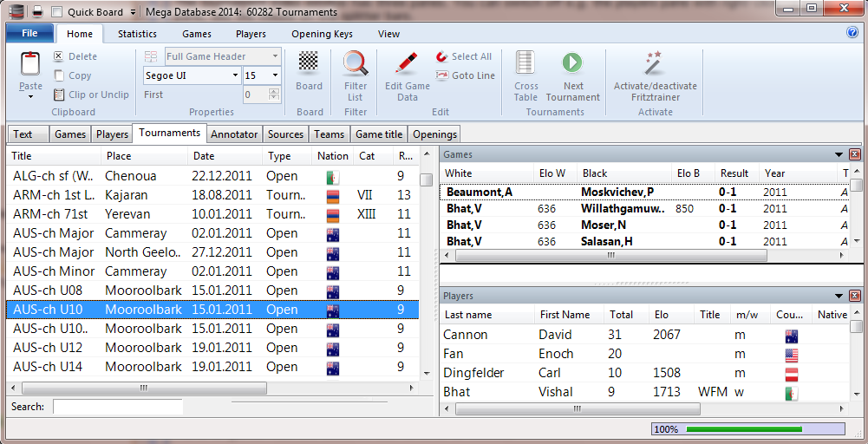
Task: Go to Next Tournament arrow icon
Action: coord(573,62)
